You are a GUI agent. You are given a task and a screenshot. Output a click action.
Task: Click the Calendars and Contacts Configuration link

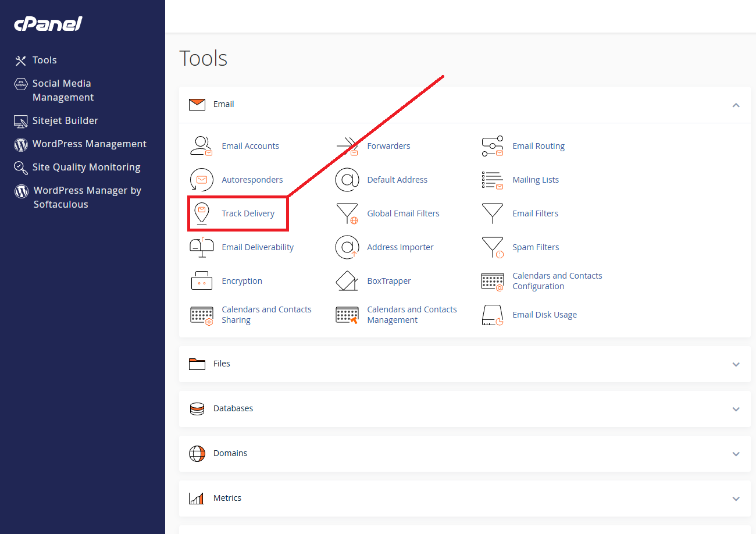click(557, 281)
